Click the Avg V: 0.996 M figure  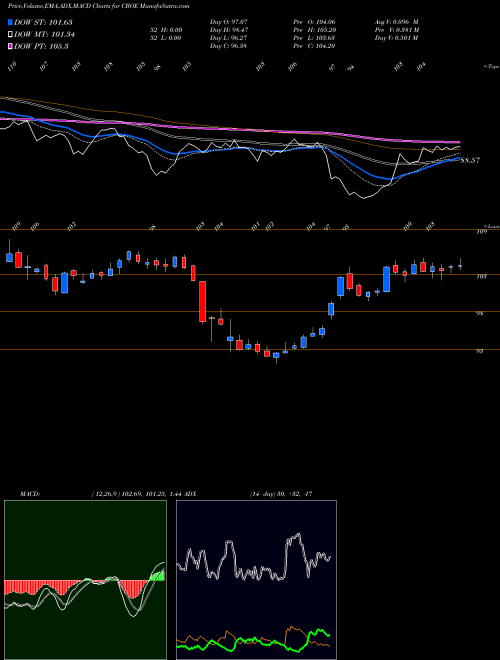(397, 22)
